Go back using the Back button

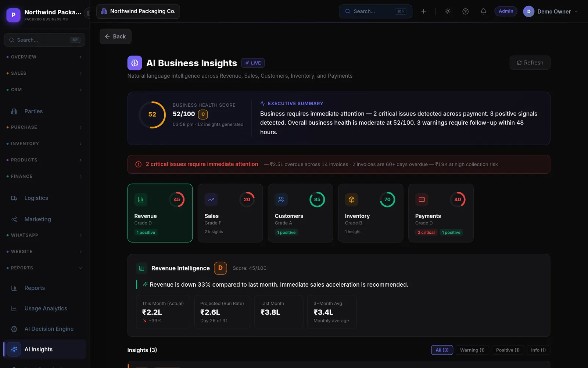(x=115, y=36)
